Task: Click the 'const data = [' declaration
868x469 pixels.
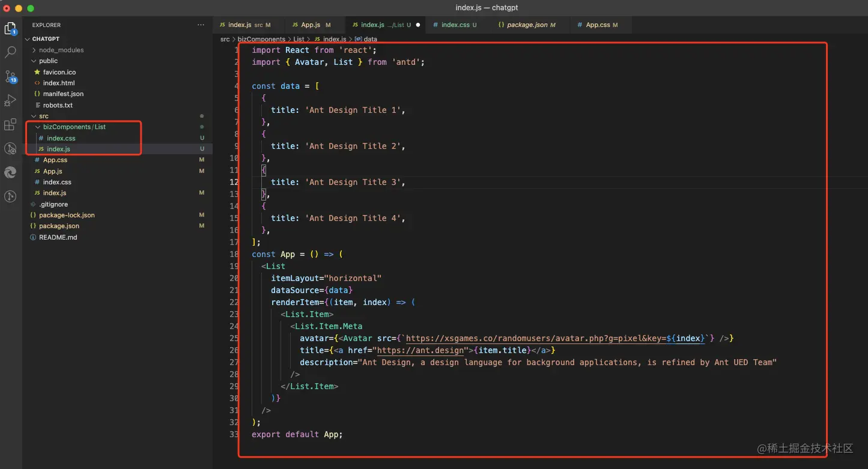Action: [285, 86]
